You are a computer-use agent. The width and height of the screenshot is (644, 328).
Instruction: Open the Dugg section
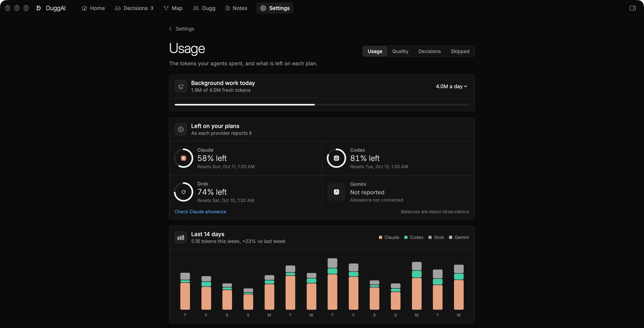coord(204,8)
